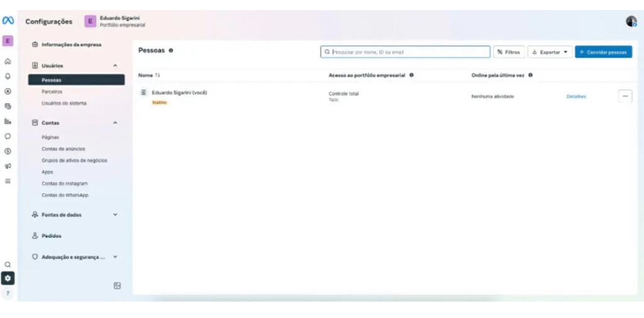Open the Exportar dropdown
This screenshot has height=318, width=644.
[x=549, y=52]
